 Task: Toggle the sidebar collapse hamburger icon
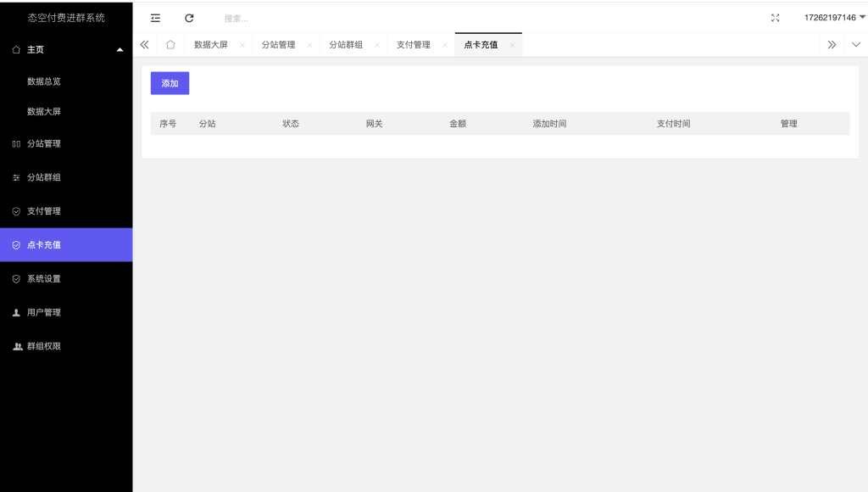point(155,18)
